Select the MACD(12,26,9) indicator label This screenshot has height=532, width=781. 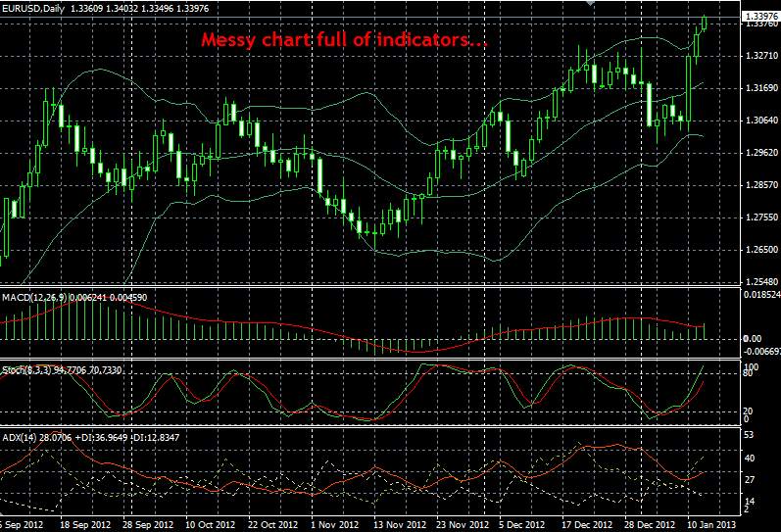point(74,298)
